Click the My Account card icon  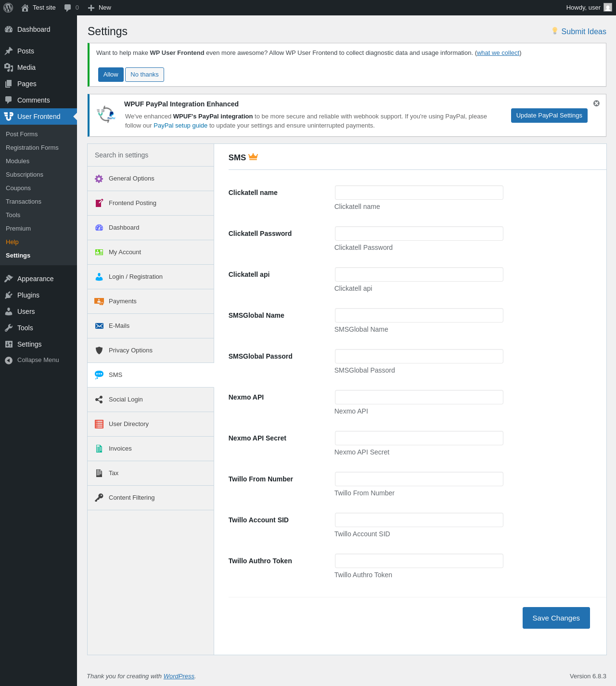click(x=99, y=252)
